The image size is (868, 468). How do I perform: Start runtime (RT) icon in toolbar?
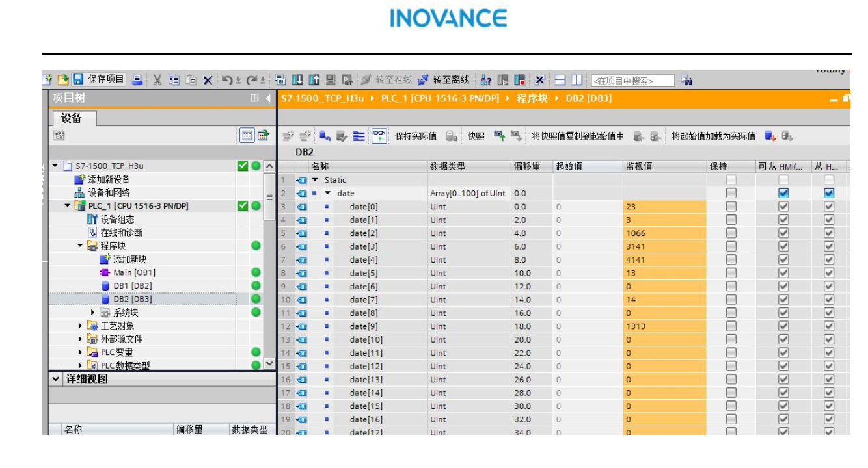pos(347,80)
